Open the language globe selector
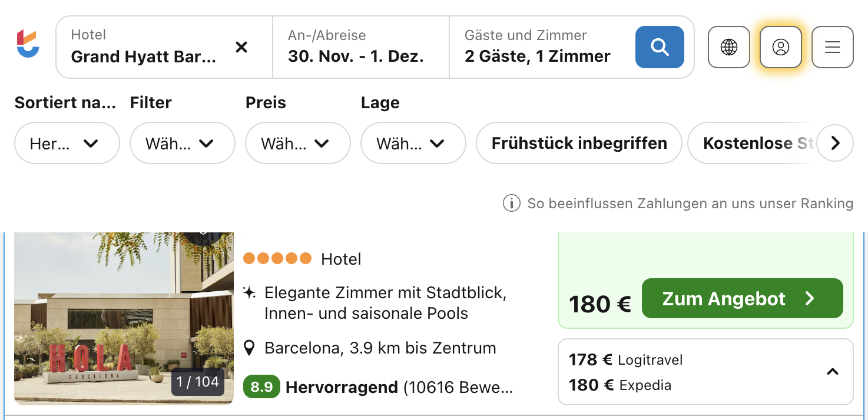Screen dimensions: 868x420 pos(729,47)
